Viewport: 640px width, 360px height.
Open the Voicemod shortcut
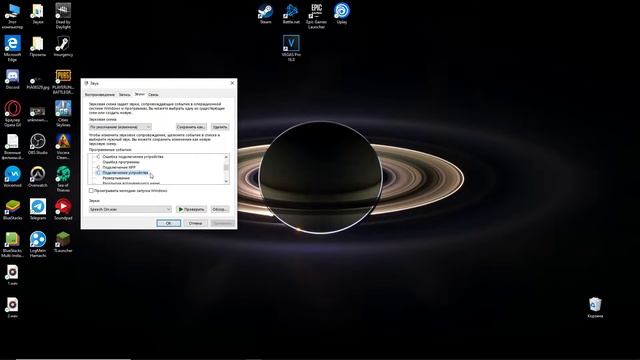pos(12,177)
